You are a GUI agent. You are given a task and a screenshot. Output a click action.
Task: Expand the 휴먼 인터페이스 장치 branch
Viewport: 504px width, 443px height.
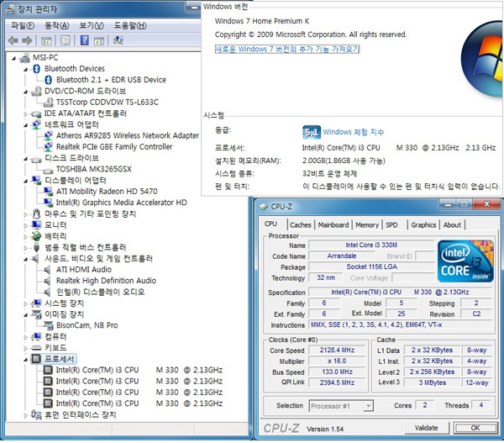26,415
